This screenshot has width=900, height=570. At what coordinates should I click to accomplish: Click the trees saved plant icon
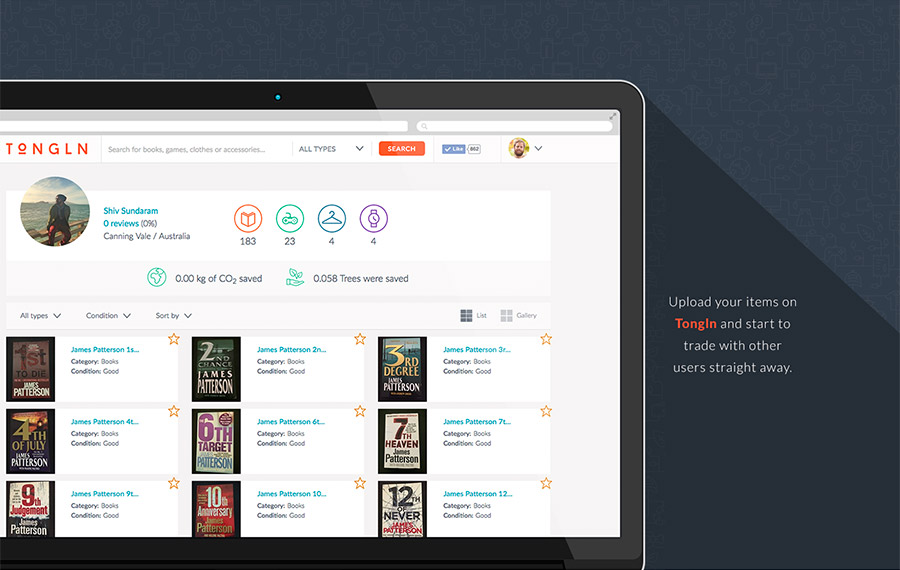(x=295, y=277)
